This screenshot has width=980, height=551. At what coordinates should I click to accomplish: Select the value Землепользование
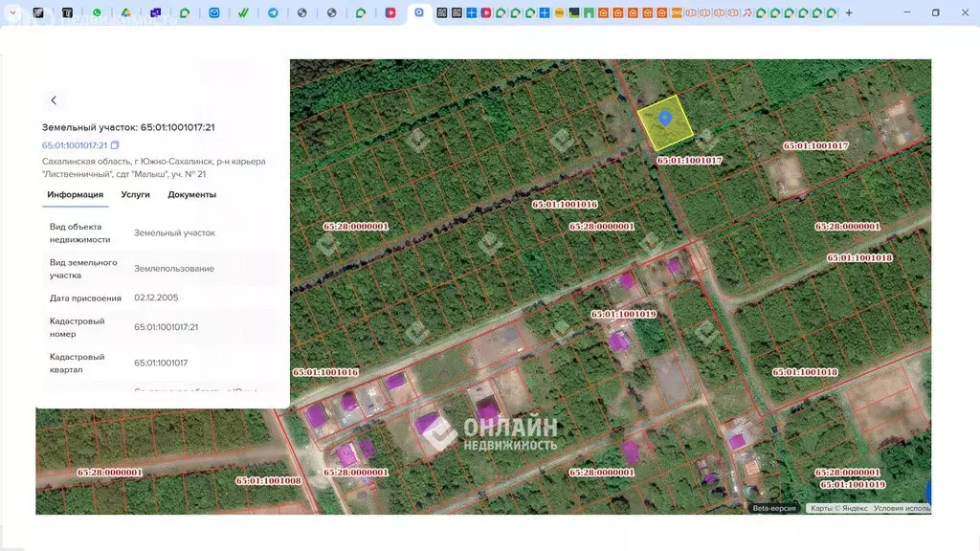(x=174, y=269)
